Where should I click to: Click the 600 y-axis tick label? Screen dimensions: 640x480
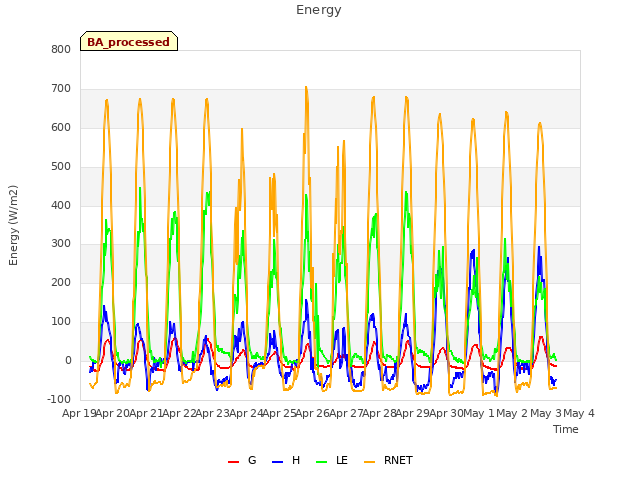(x=61, y=128)
